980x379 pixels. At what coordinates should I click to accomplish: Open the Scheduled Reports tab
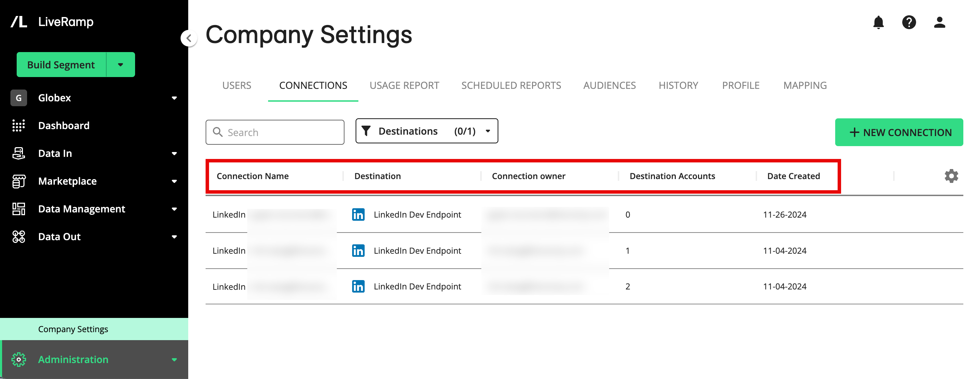point(511,85)
